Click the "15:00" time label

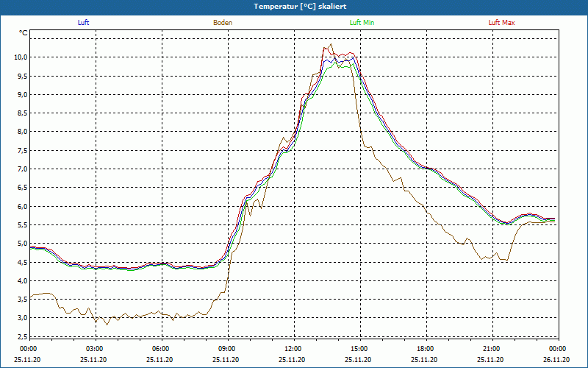359,349
